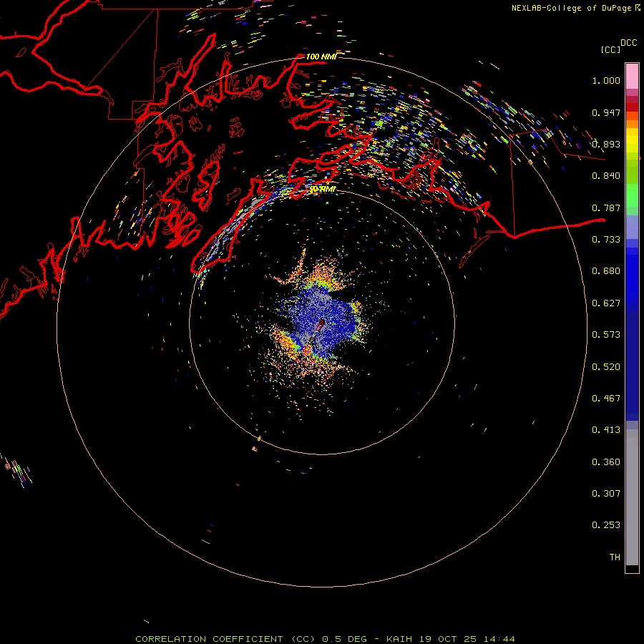Click the 0.307 color scale value
The height and width of the screenshot is (644, 644).
click(606, 494)
